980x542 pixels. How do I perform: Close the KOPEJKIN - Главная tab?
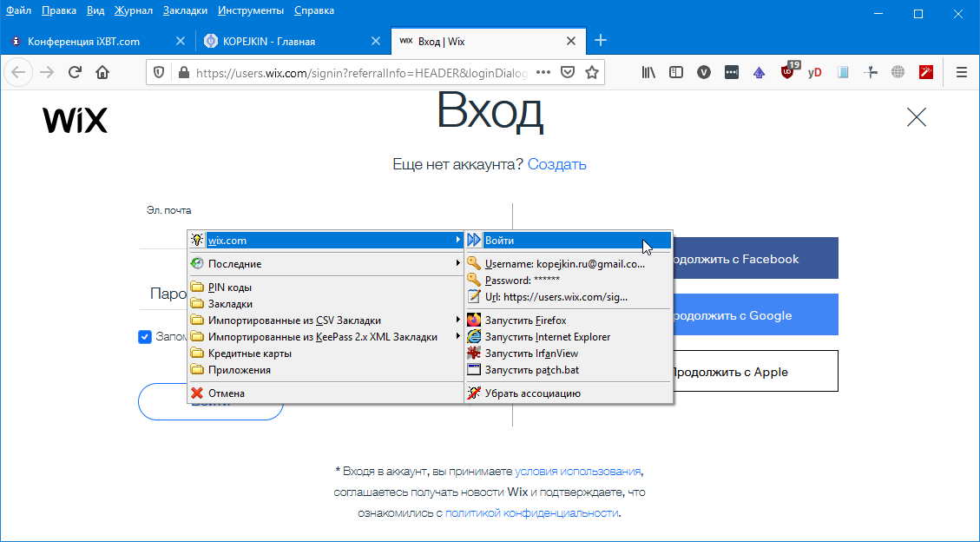(x=376, y=42)
